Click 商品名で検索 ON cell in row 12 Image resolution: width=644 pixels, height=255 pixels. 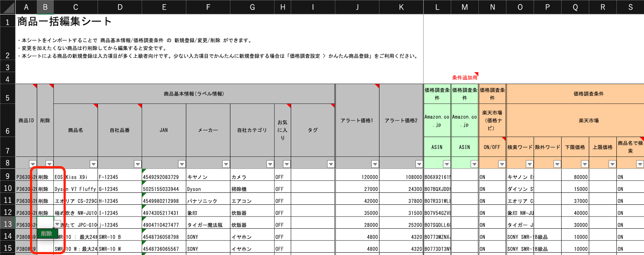coord(630,213)
